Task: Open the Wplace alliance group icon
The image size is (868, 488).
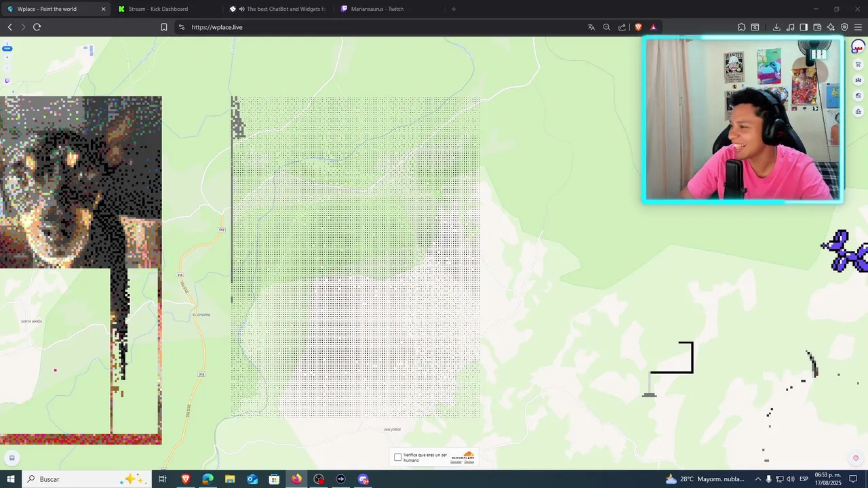Action: click(x=858, y=81)
